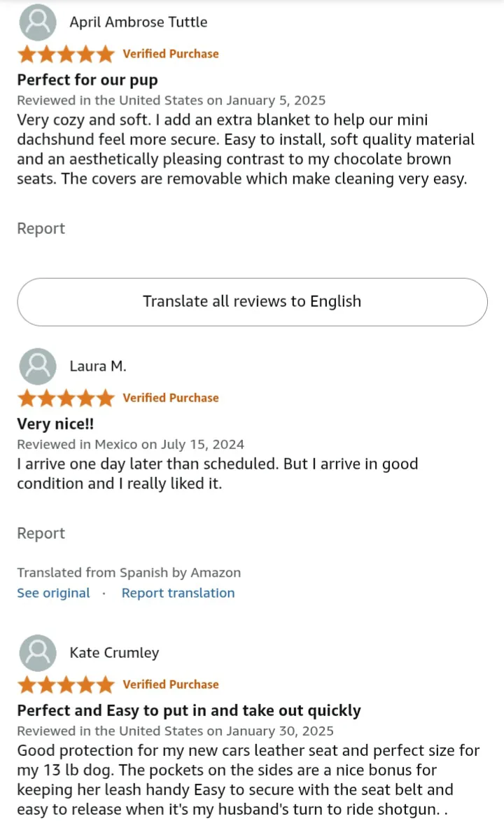The width and height of the screenshot is (504, 833).
Task: Open 'Very nice!!' review title
Action: tap(55, 424)
